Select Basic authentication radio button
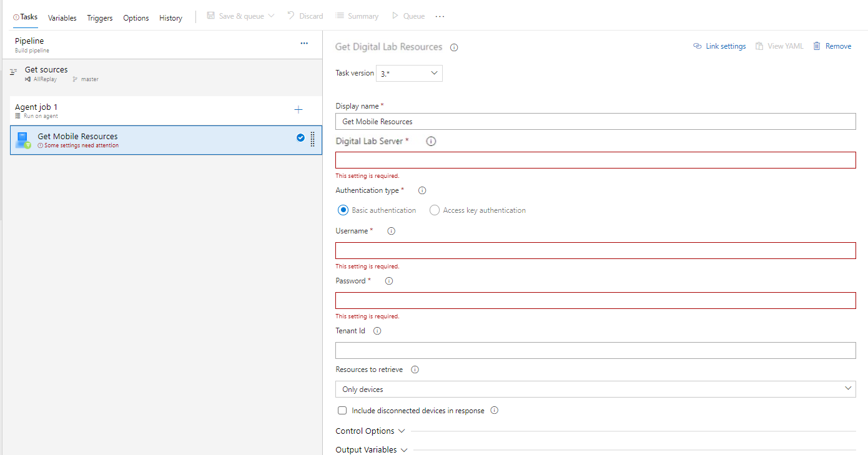The width and height of the screenshot is (868, 455). click(x=343, y=210)
